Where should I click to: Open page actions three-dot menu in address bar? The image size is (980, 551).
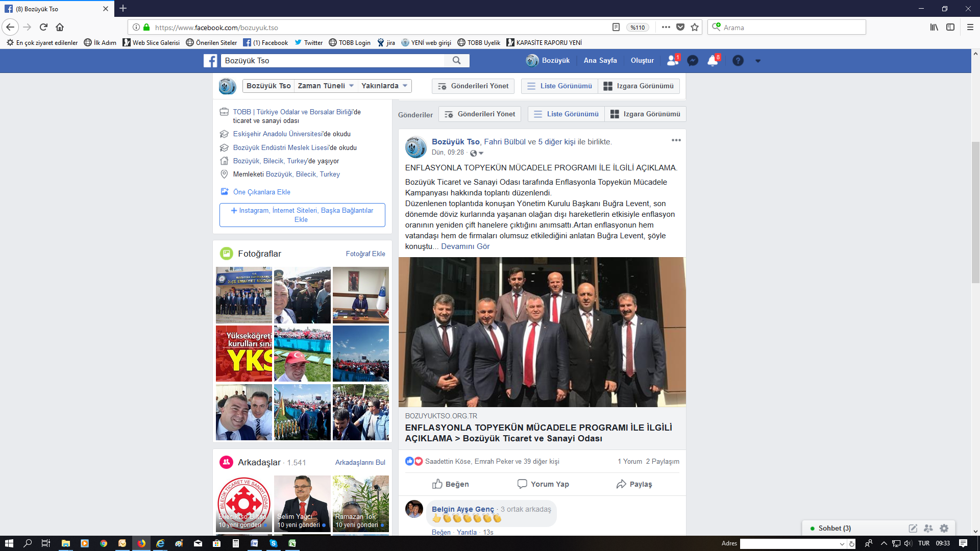(x=666, y=27)
